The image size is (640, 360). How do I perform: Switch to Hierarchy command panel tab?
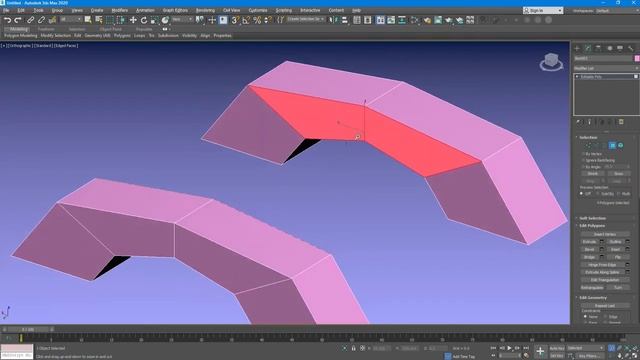(x=598, y=48)
